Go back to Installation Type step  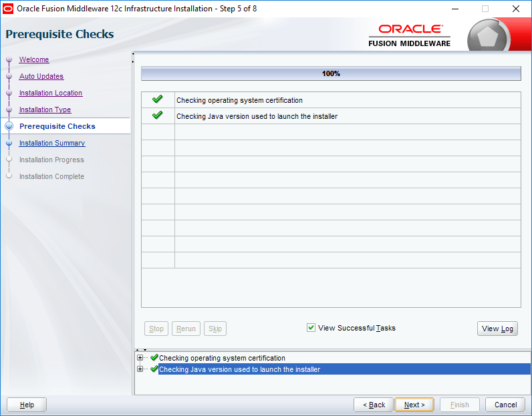pyautogui.click(x=45, y=110)
